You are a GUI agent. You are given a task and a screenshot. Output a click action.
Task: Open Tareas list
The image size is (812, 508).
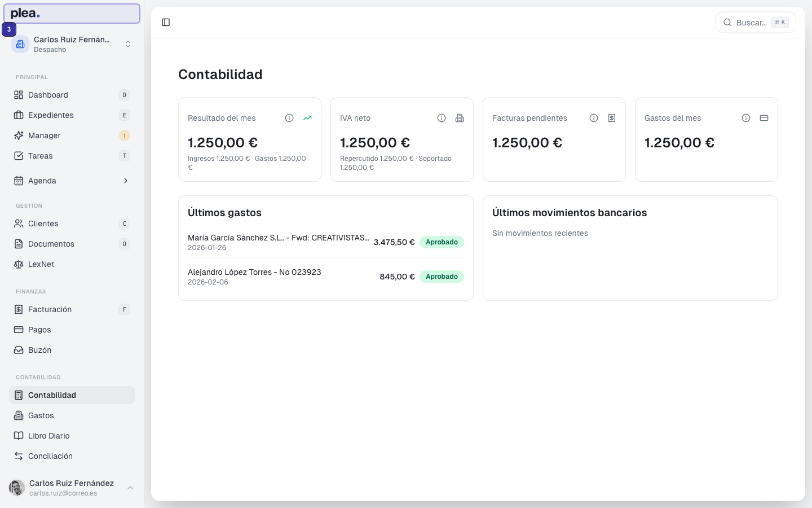(x=72, y=156)
